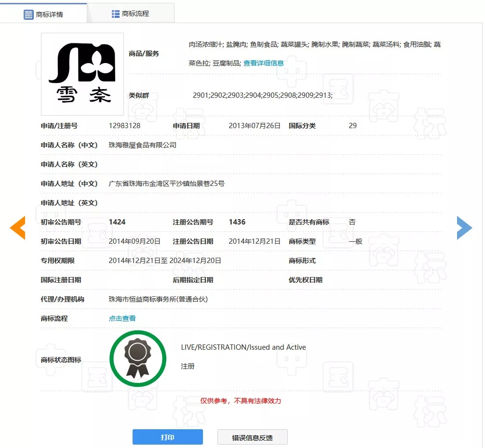Viewport: 485px width, 448px height.
Task: Open the 雪秦 trademark logo image
Action: coord(82,74)
